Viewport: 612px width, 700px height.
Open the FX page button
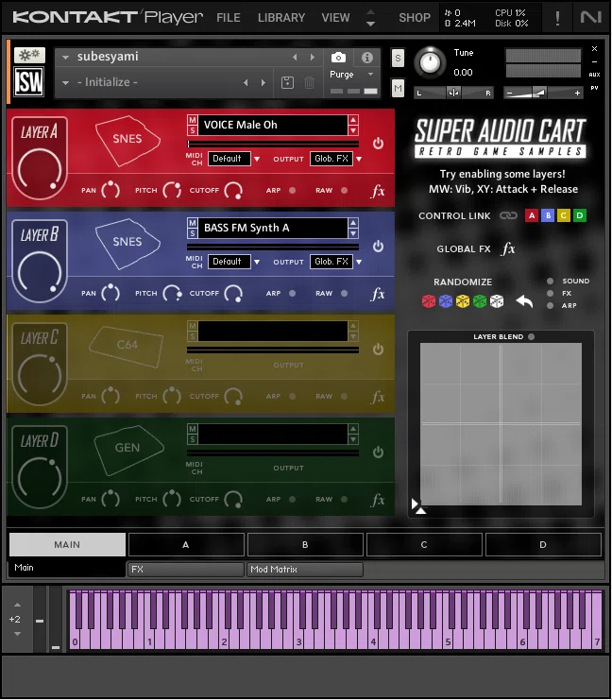(186, 570)
